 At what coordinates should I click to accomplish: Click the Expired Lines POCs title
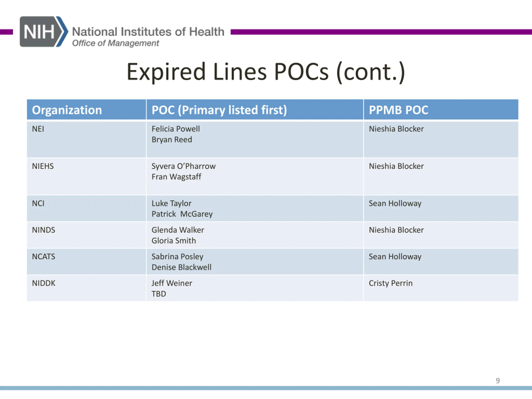coord(266,72)
